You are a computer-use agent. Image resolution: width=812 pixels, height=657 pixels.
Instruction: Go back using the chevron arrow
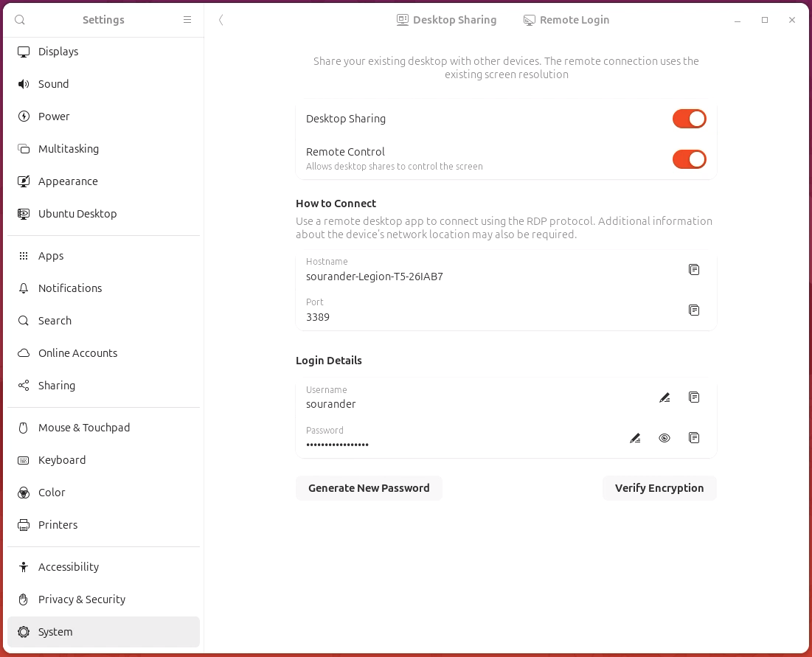coord(221,20)
